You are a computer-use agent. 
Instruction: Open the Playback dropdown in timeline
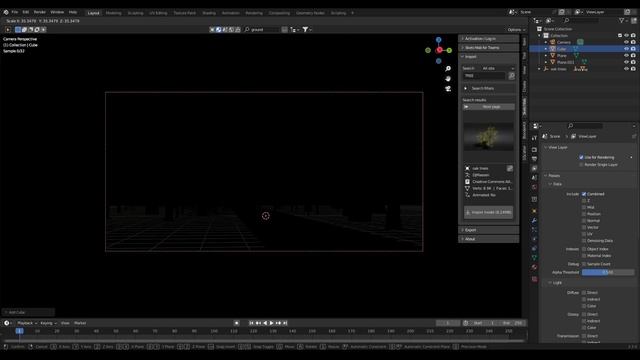(x=27, y=323)
